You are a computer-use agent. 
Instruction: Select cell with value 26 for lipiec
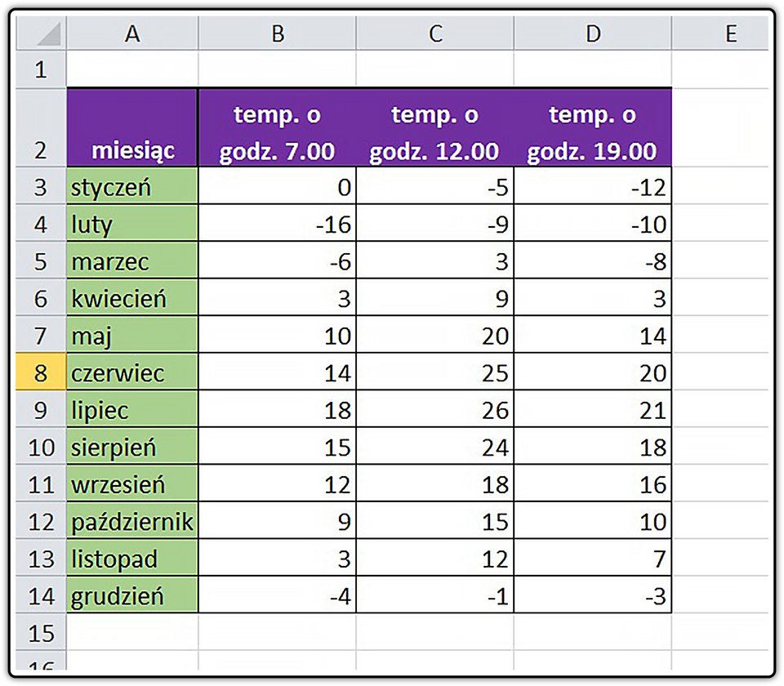click(435, 409)
